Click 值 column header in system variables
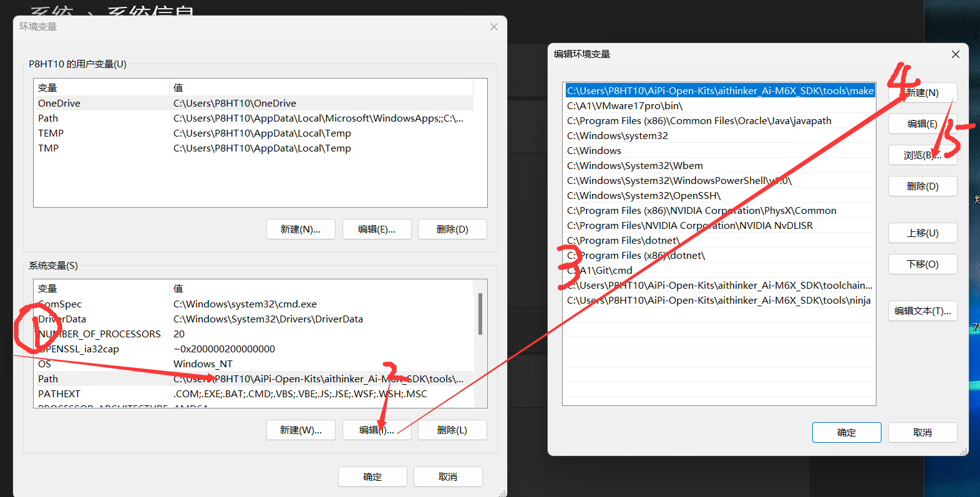Viewport: 980px width, 497px height. point(321,288)
